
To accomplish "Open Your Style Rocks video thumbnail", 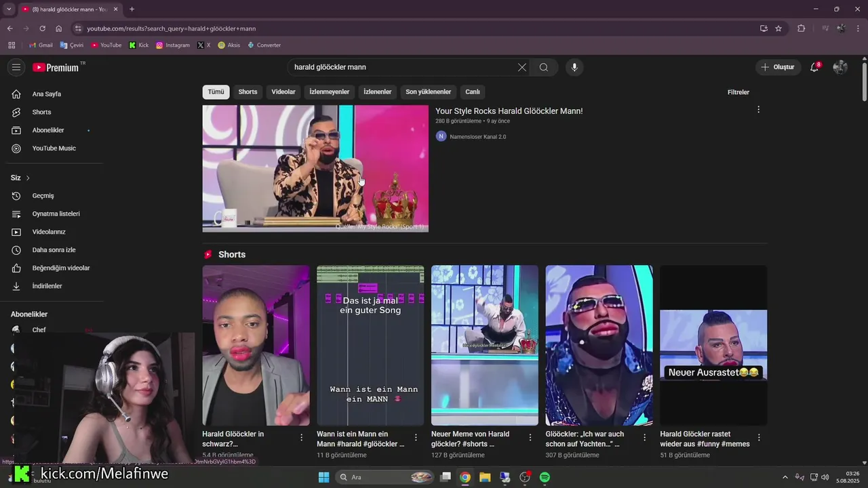I will 315,168.
